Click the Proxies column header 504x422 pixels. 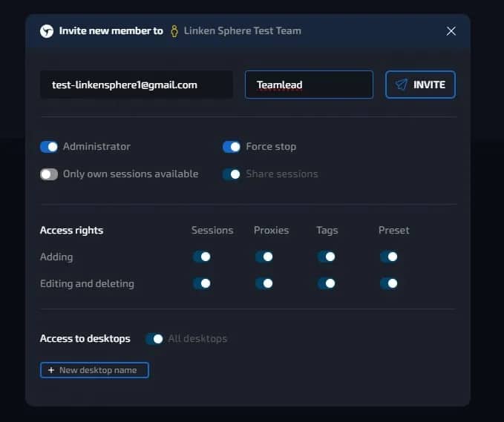pos(271,230)
